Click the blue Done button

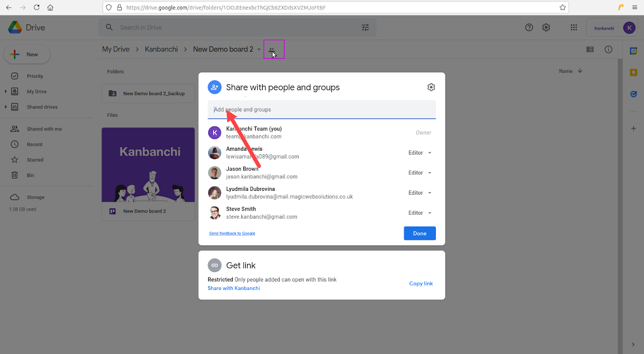[420, 234]
